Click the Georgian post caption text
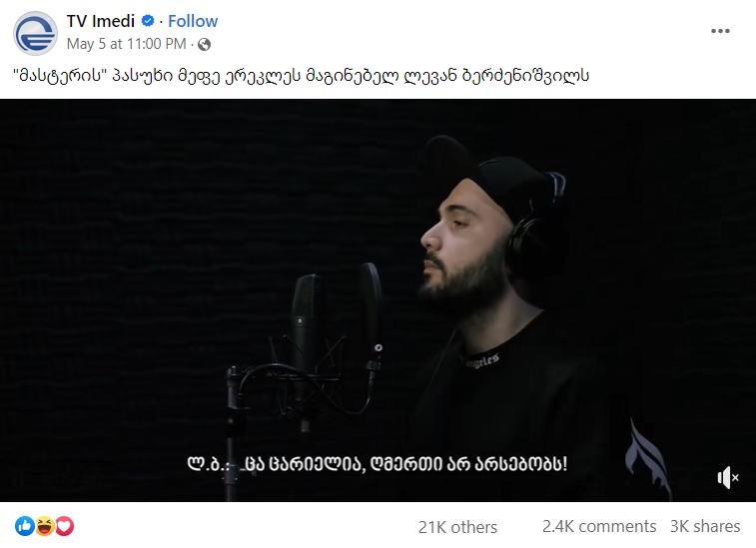 tap(302, 75)
